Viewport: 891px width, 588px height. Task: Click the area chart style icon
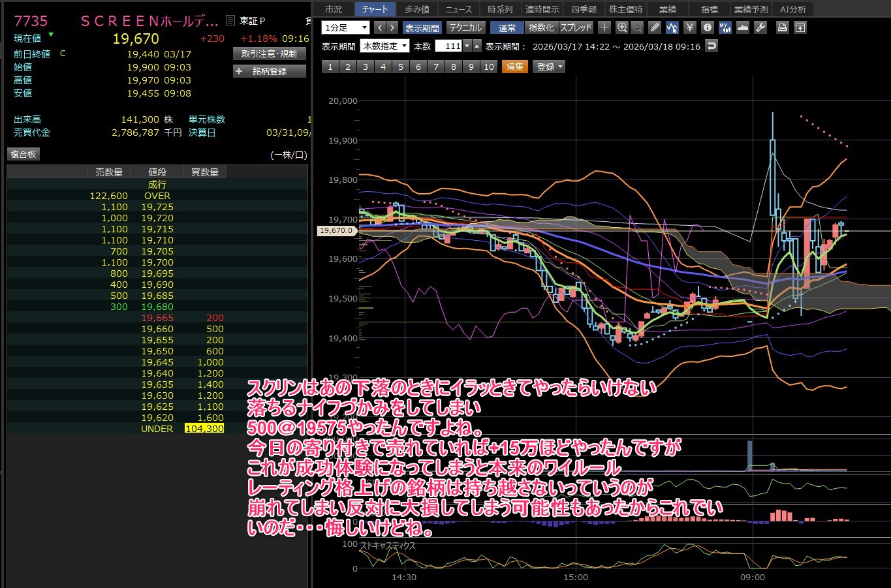742,27
